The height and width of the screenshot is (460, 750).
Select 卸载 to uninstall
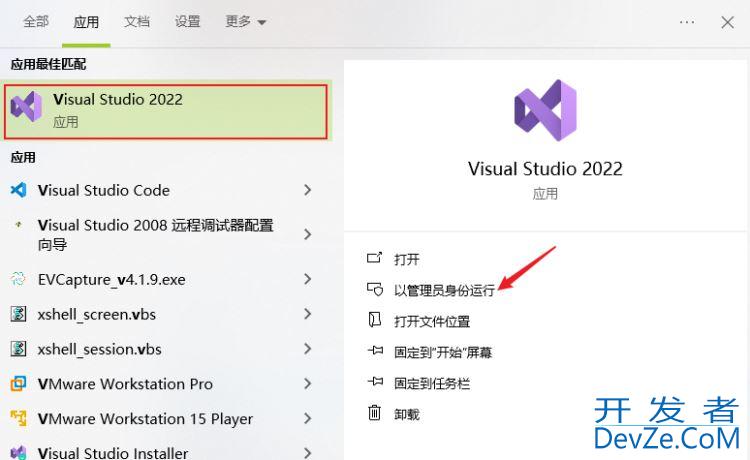click(x=407, y=414)
